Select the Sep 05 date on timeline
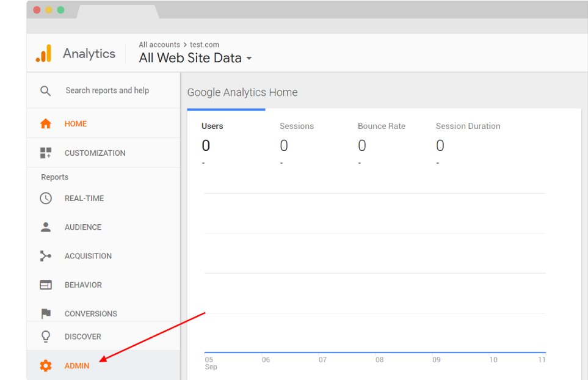This screenshot has height=380, width=588. click(211, 363)
